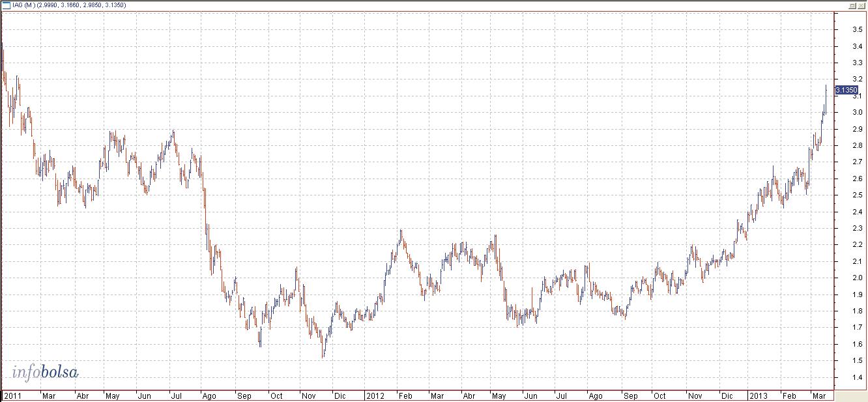Select the 2013 year label on time axis
868x402 pixels.
(759, 395)
